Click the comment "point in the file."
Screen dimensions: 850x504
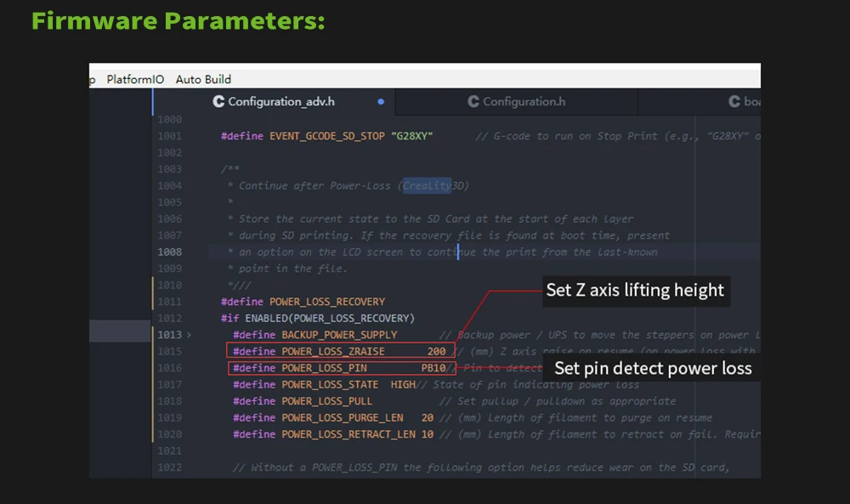(x=292, y=269)
